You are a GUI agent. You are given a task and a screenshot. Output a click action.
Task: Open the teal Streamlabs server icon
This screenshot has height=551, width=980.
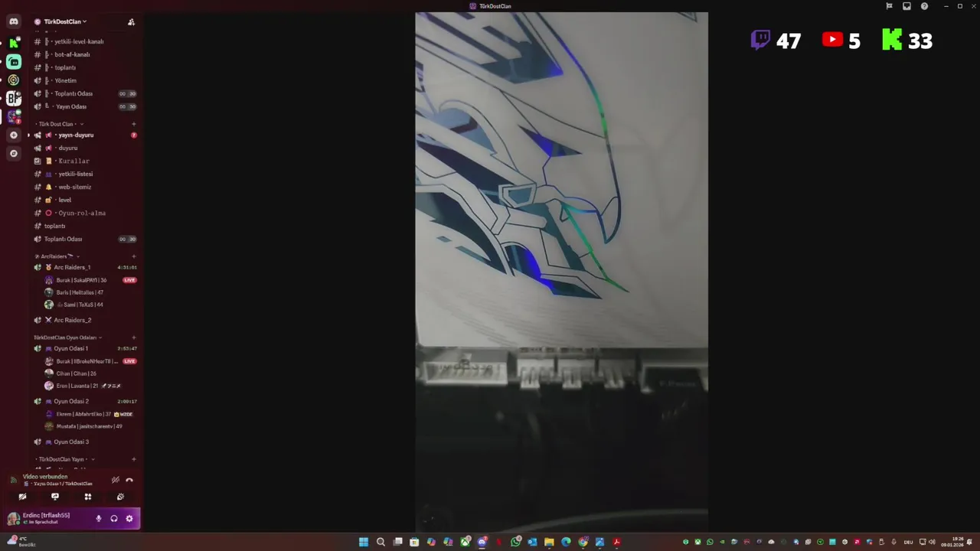point(14,62)
